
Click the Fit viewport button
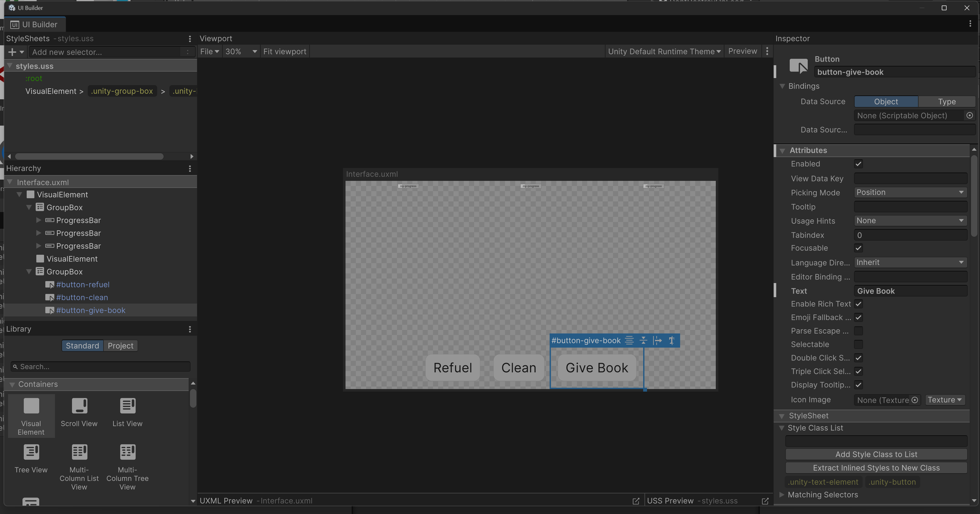(x=284, y=51)
